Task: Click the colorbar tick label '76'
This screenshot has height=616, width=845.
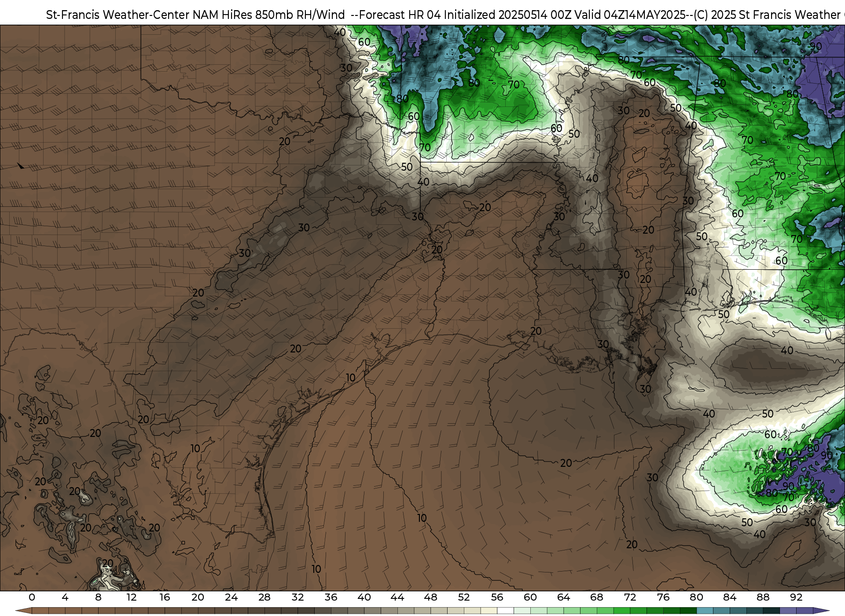Action: pyautogui.click(x=663, y=597)
